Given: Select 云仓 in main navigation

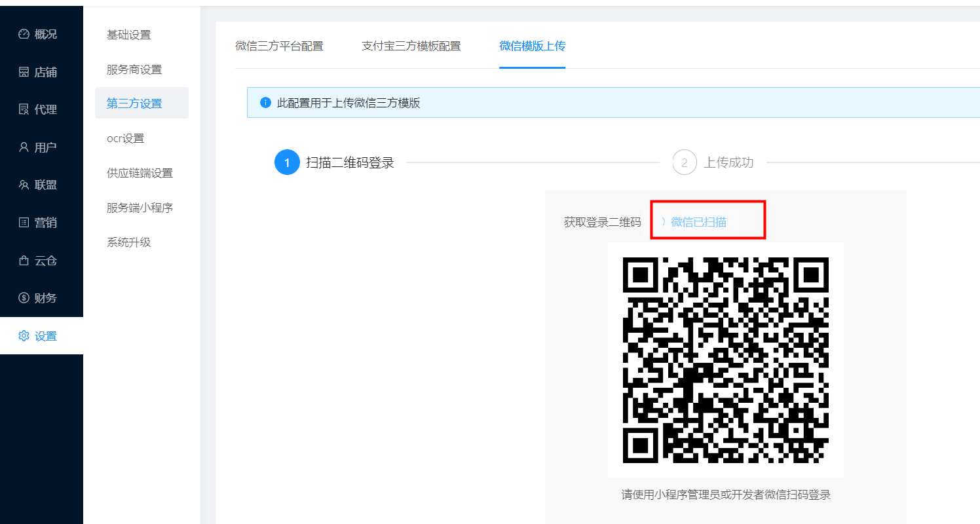Looking at the screenshot, I should click(41, 260).
